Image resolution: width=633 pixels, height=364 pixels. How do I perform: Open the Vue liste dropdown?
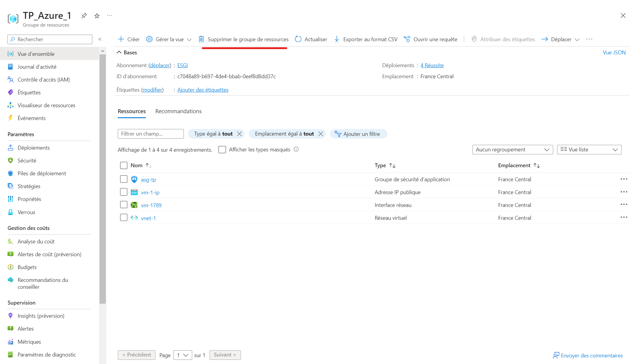click(x=589, y=150)
